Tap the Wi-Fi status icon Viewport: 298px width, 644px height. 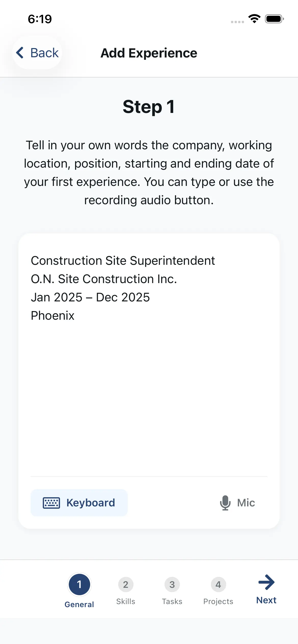tap(254, 19)
